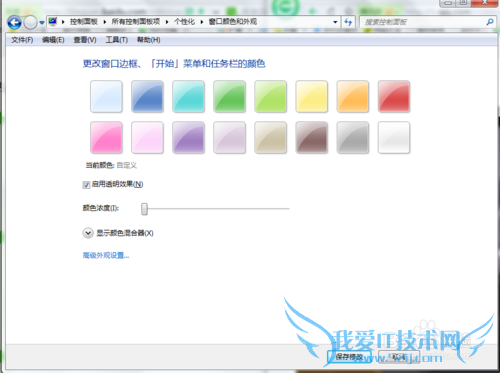Select the teal cyan color swatch

click(x=188, y=96)
